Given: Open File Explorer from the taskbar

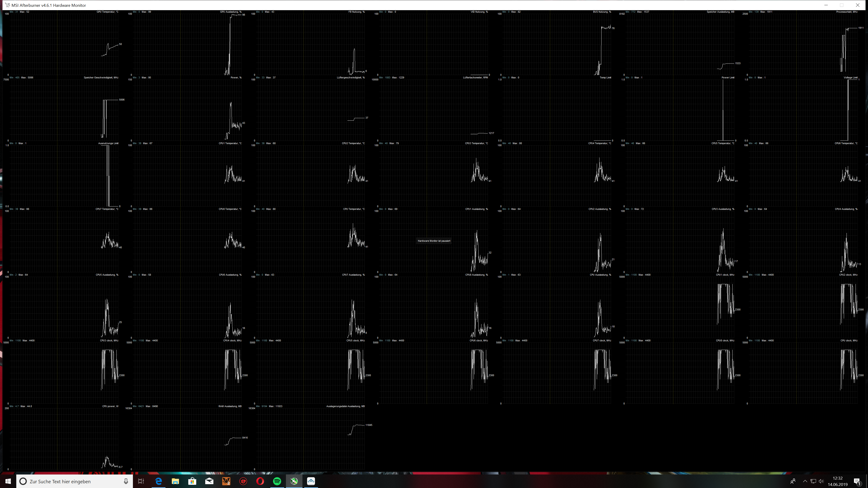Looking at the screenshot, I should click(175, 481).
